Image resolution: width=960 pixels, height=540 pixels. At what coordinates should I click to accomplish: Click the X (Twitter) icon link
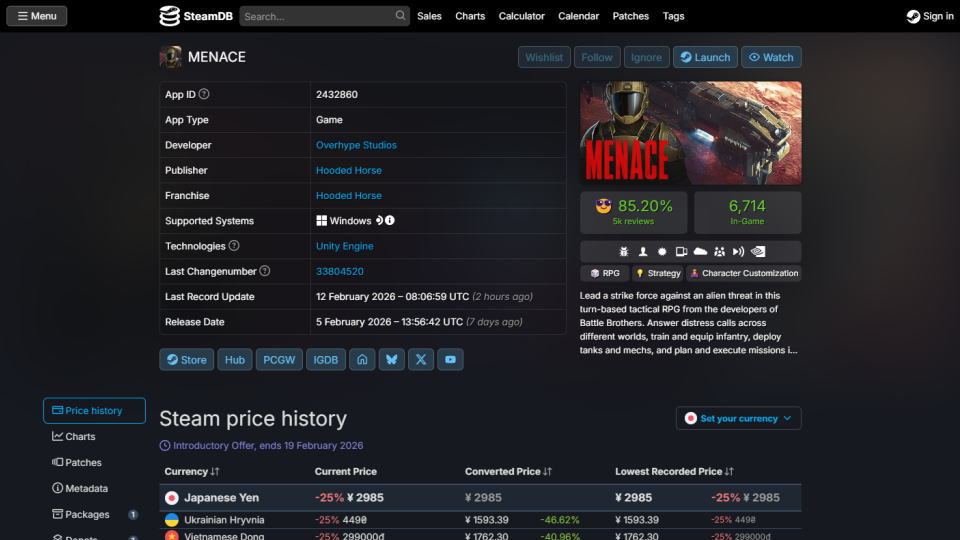[421, 360]
